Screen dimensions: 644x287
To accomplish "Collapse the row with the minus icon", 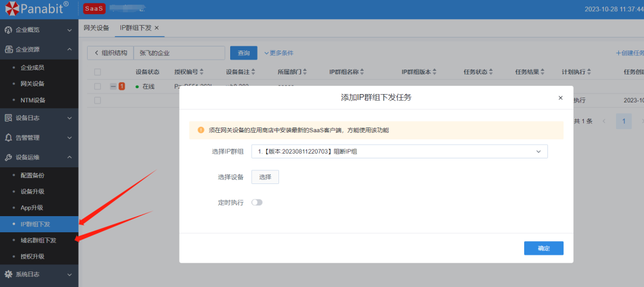I will click(x=113, y=86).
